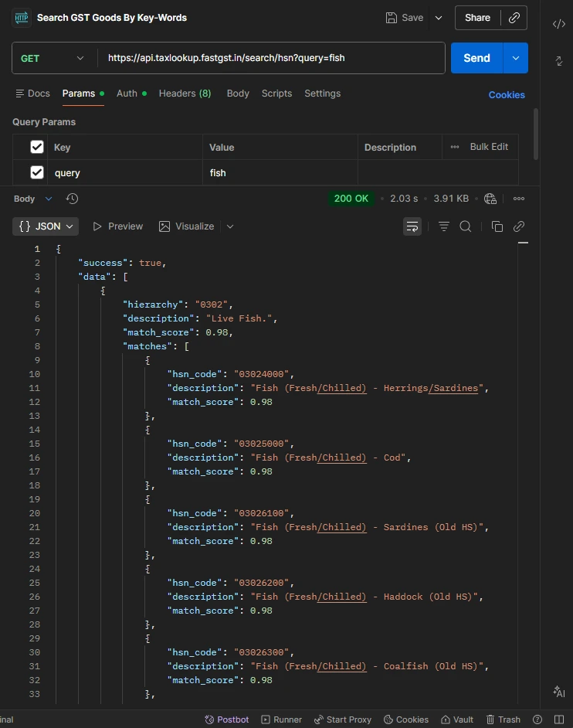Click the request pane scrollbar
This screenshot has height=728, width=573.
(536, 134)
